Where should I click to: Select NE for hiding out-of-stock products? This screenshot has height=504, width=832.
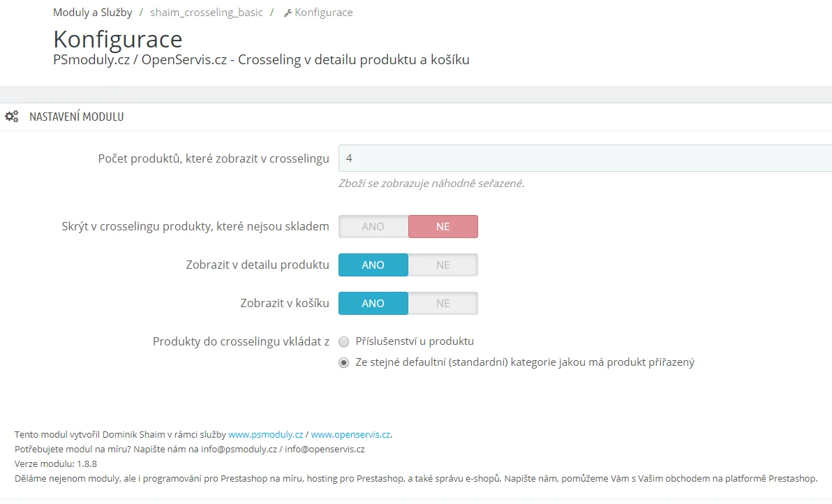click(x=443, y=227)
